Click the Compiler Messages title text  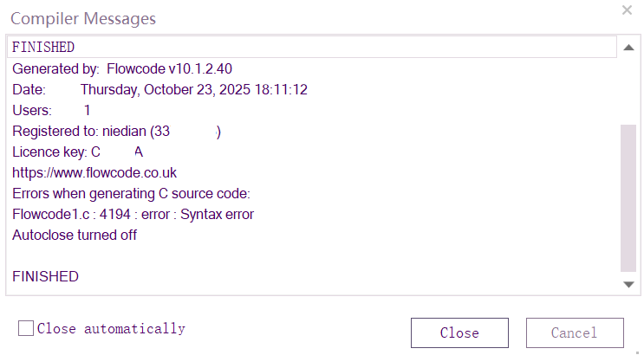(x=83, y=18)
